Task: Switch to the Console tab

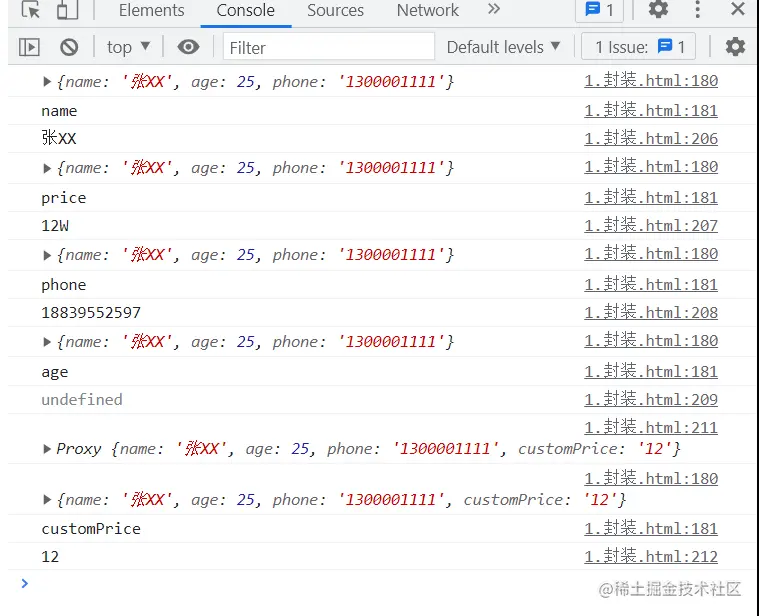Action: click(x=245, y=10)
